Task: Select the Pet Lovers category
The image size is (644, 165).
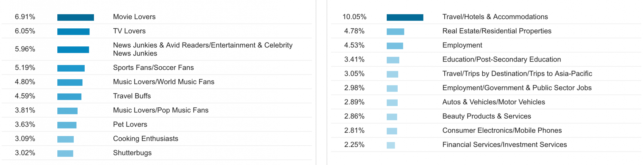Action: click(130, 124)
